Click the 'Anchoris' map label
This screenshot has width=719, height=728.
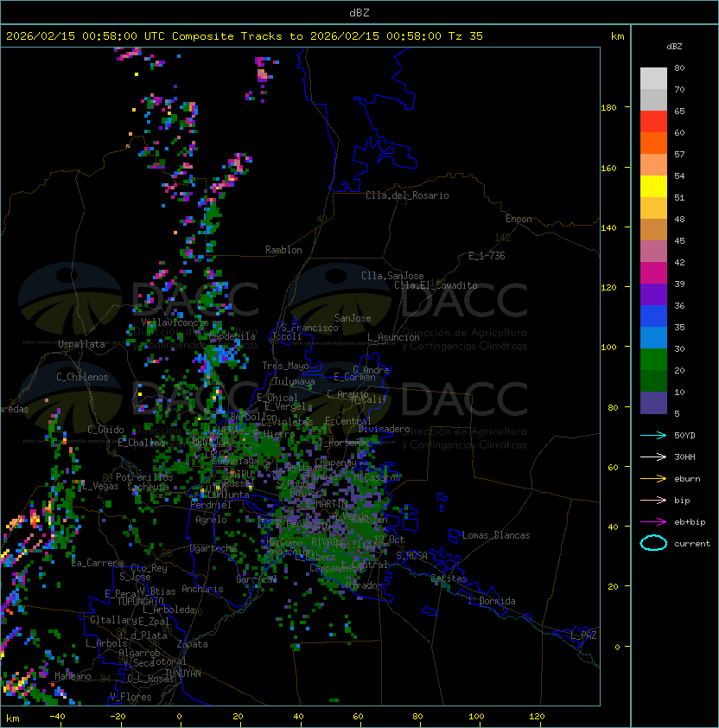click(x=202, y=589)
